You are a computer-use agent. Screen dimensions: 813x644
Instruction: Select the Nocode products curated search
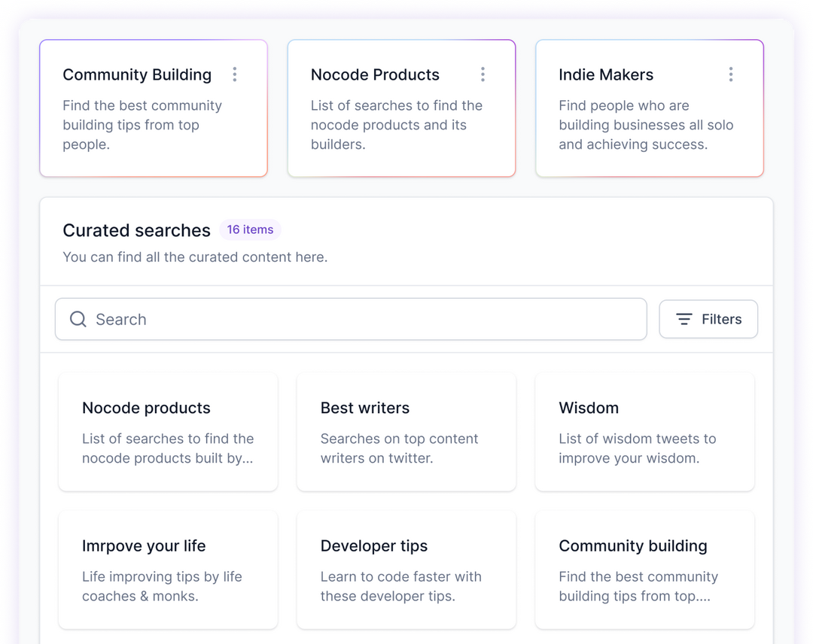pos(168,432)
